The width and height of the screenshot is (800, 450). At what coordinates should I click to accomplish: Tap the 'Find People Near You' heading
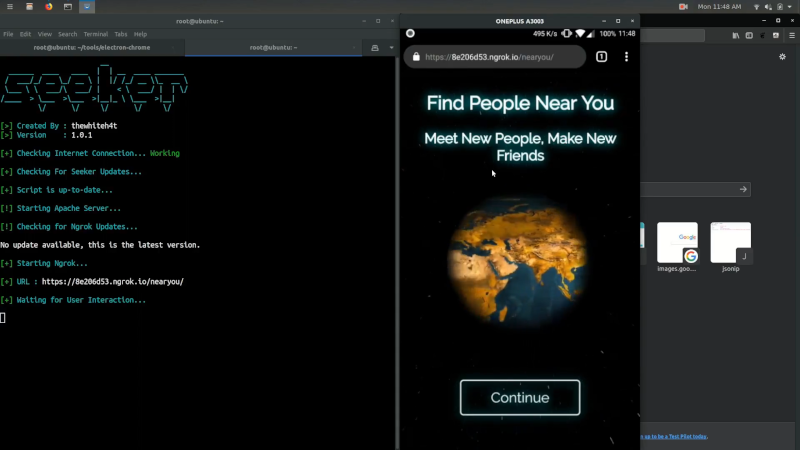pyautogui.click(x=520, y=103)
